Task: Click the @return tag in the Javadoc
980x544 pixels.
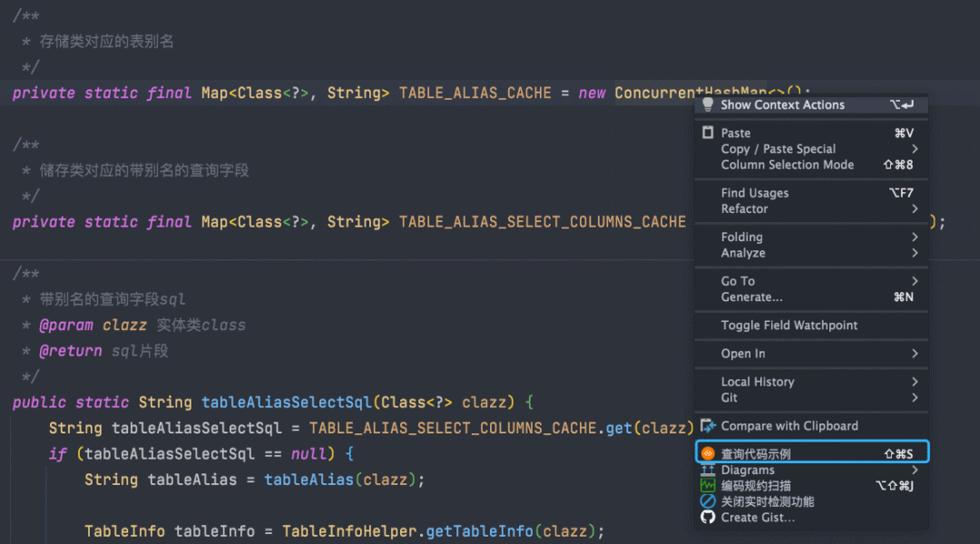Action: (x=71, y=351)
